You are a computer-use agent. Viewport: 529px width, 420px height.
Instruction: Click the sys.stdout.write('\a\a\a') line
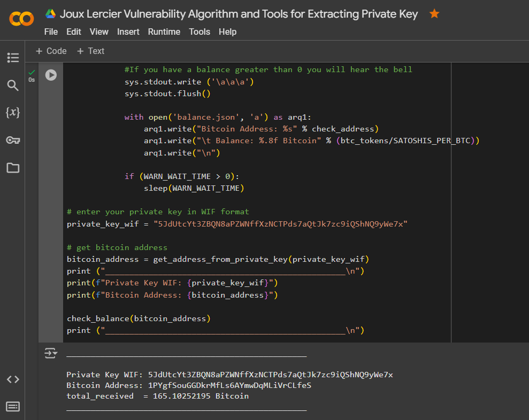coord(189,82)
